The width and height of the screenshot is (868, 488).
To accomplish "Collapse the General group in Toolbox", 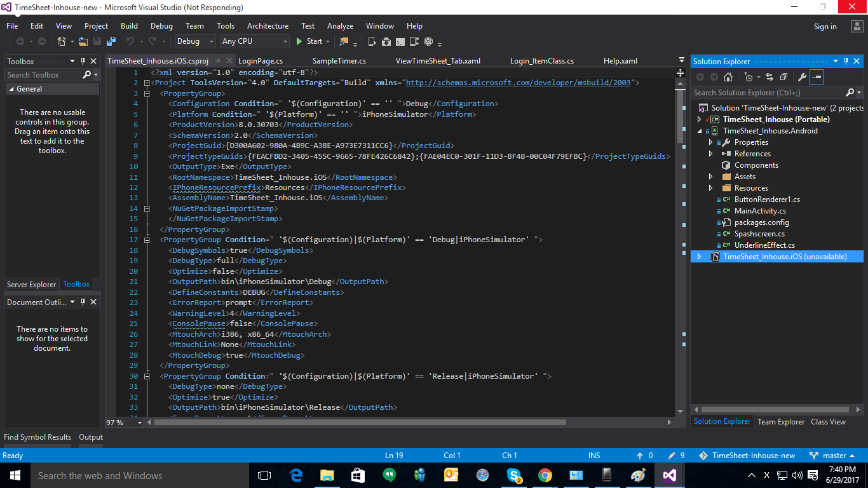I will pos(11,89).
